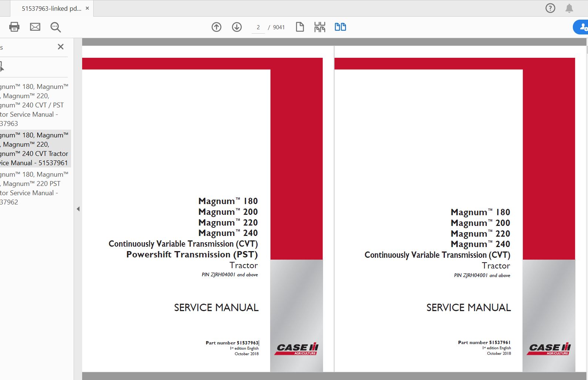588x380 pixels.
Task: Open bookmark options icon in panel
Action: tap(1, 67)
